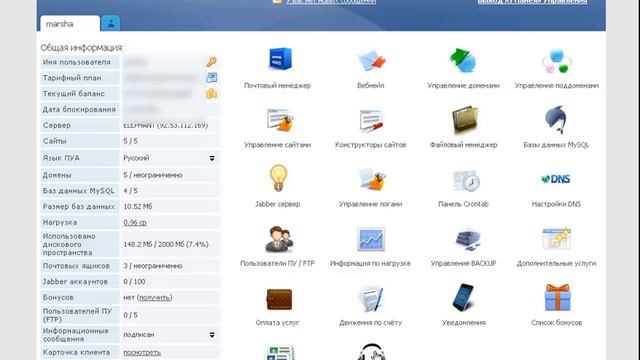Viewport: 640px width, 360px height.
Task: Open Почтовый менеджер icon
Action: (x=280, y=60)
